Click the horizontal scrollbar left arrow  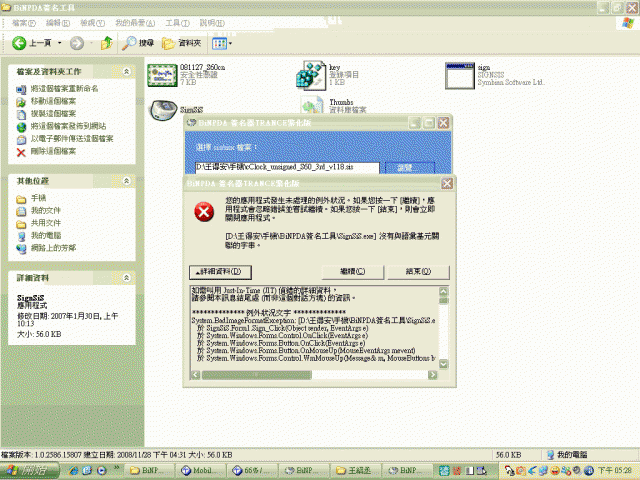point(196,375)
